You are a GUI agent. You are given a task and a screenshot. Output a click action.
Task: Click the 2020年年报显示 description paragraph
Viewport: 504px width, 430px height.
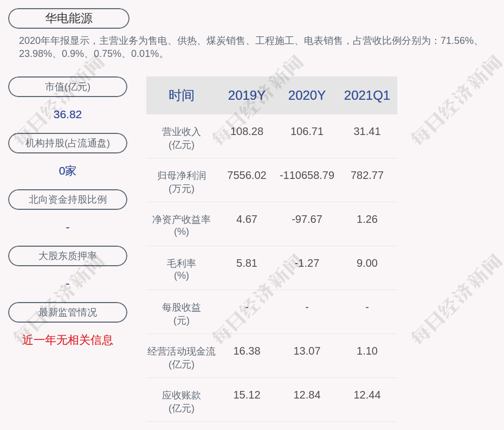point(249,47)
